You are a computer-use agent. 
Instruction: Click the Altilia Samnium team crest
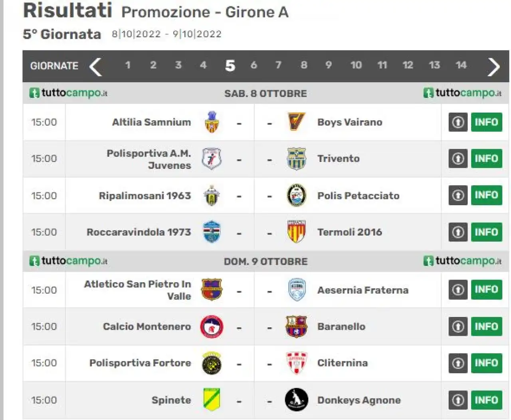coord(212,122)
